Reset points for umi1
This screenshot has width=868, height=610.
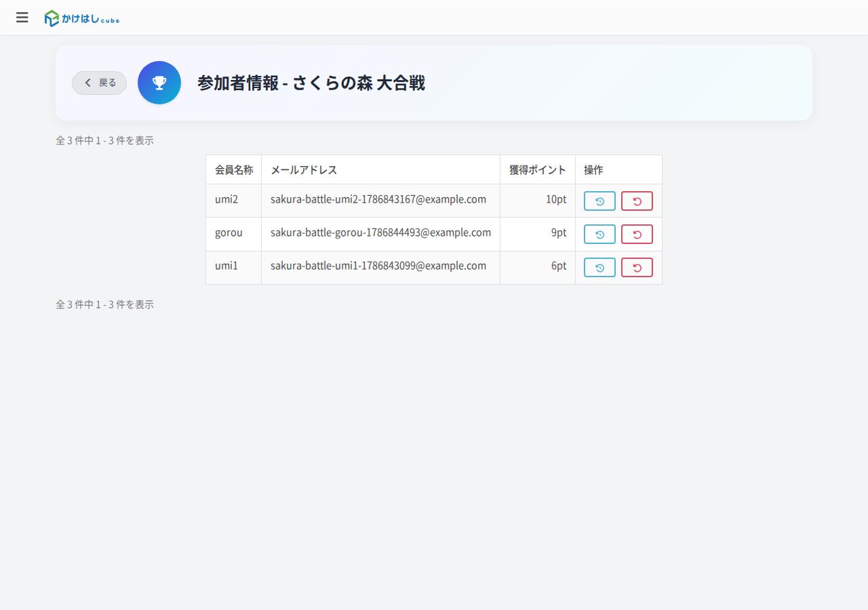pos(637,267)
